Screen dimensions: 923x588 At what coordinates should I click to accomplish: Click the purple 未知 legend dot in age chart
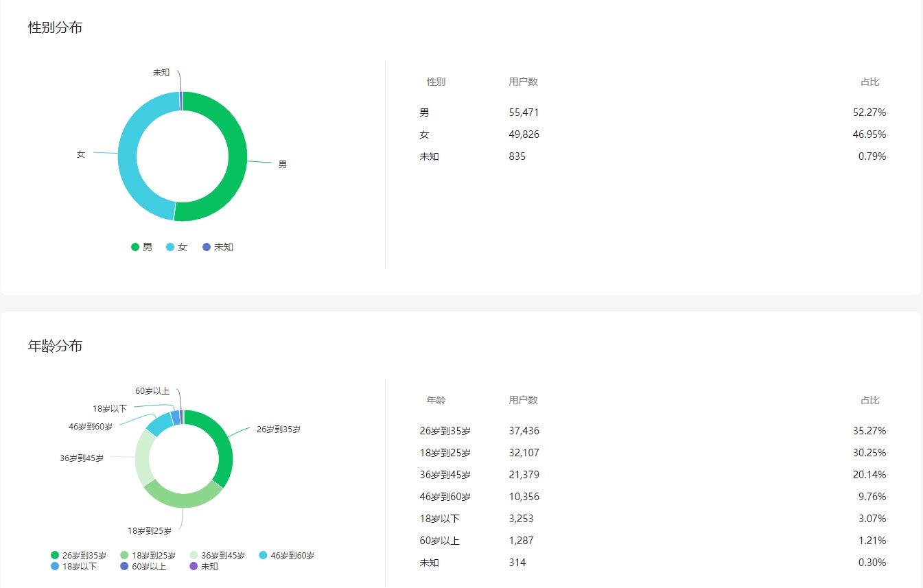point(193,566)
